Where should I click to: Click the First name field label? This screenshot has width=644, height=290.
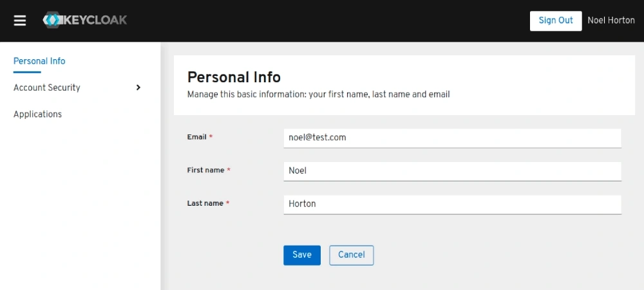[x=206, y=170]
